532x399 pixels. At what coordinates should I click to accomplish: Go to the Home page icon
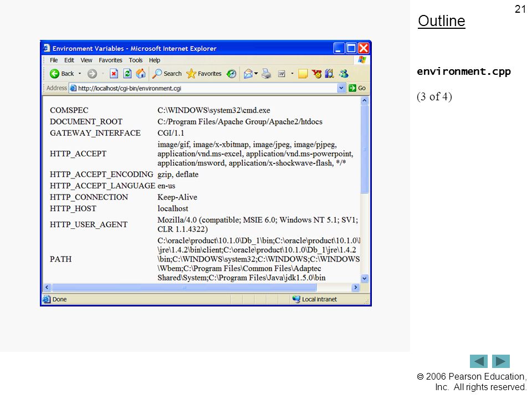coord(141,74)
